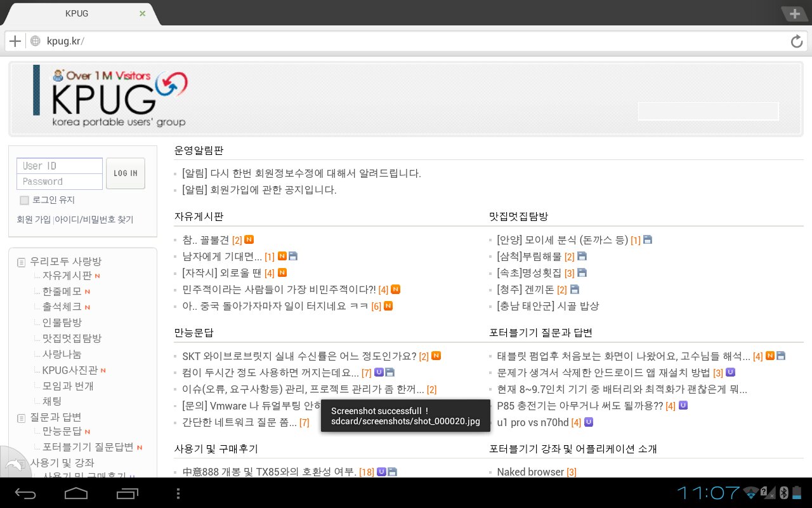This screenshot has width=812, height=508.
Task: Click the header search box
Action: (708, 111)
